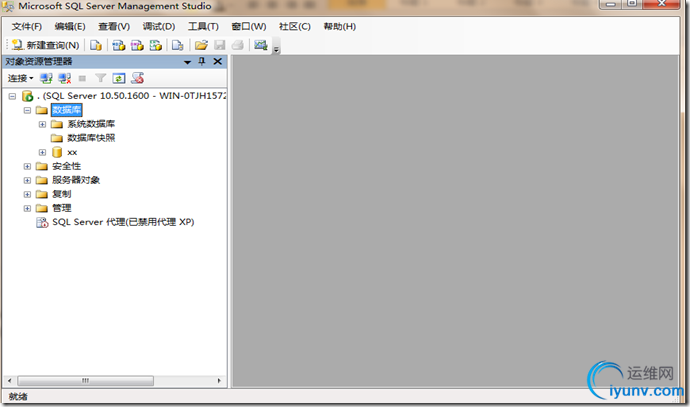The height and width of the screenshot is (407, 690).
Task: Click the Disconnect server icon
Action: click(x=65, y=78)
